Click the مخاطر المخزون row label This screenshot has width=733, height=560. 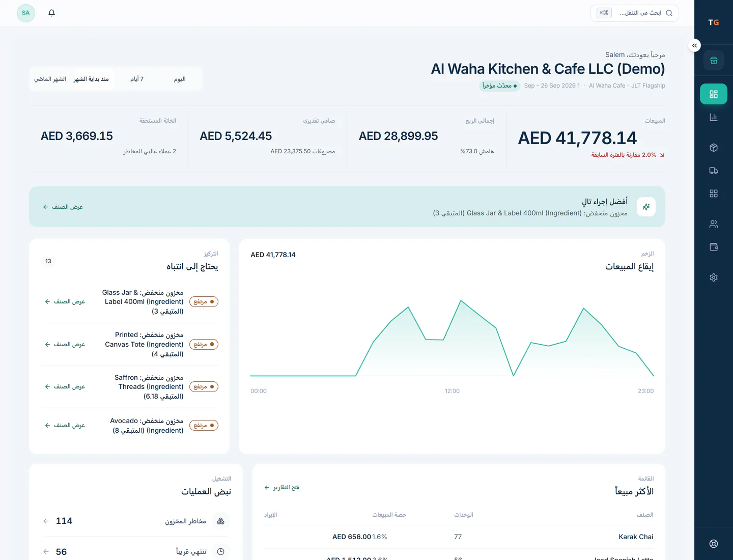click(x=185, y=521)
